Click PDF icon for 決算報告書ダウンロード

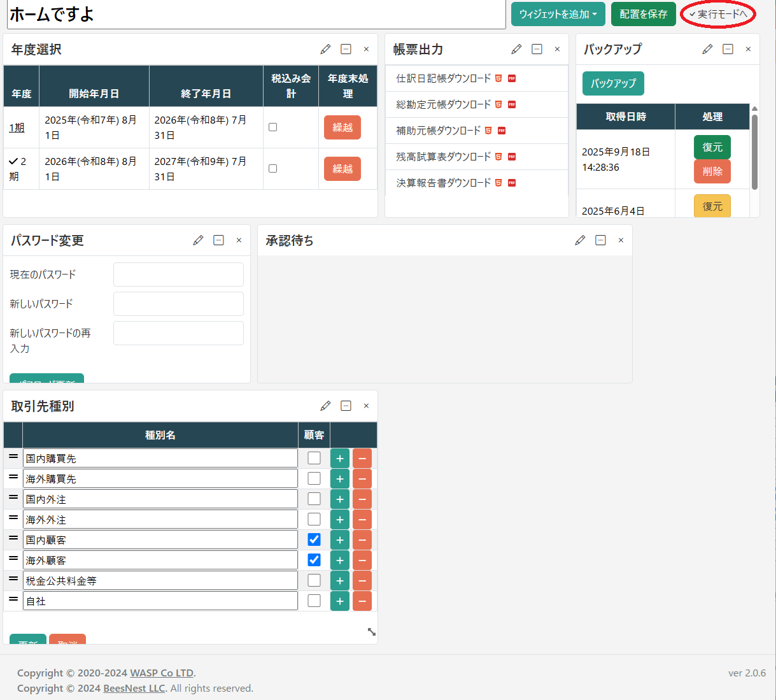coord(512,183)
